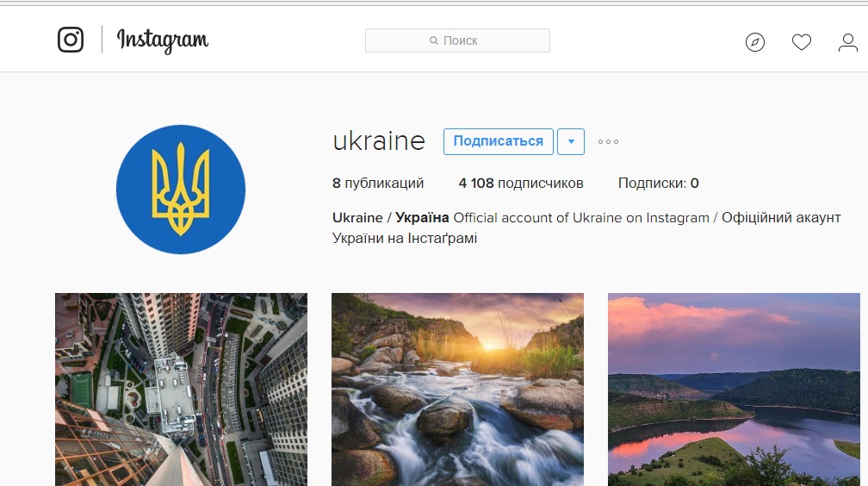
Task: Click the Instagram wordmark logo
Action: tap(163, 40)
